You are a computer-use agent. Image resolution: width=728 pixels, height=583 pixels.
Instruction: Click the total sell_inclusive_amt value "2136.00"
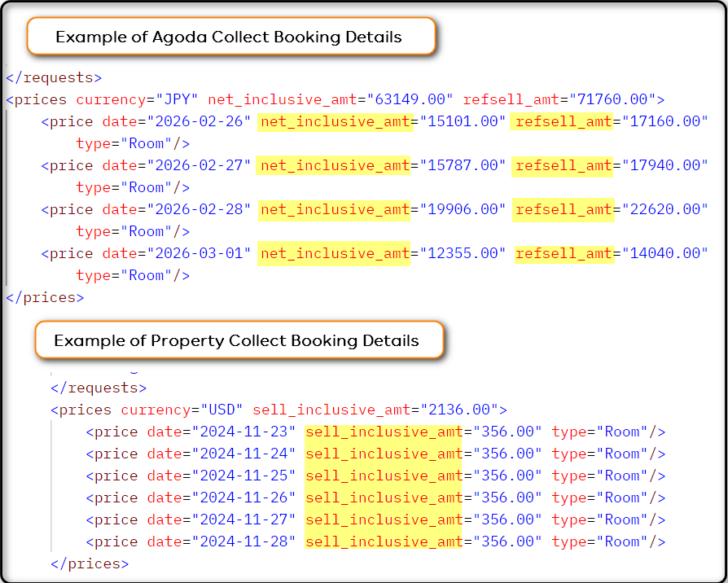[x=463, y=410]
